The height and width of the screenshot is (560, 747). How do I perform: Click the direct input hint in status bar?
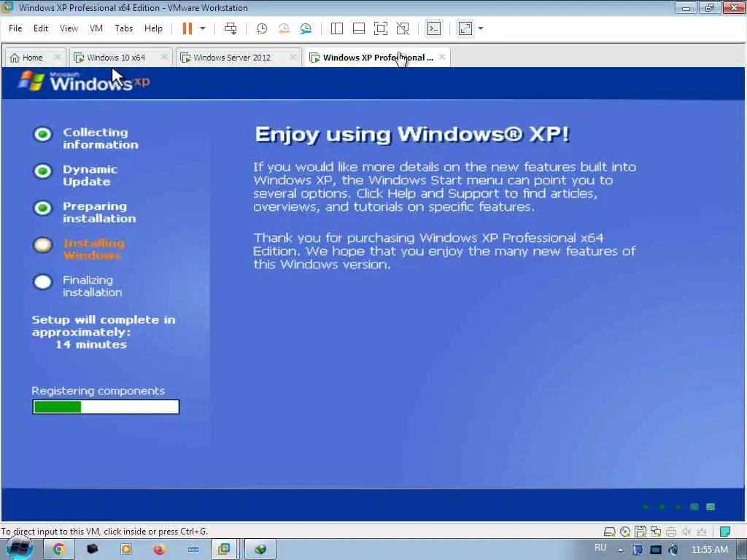(104, 532)
